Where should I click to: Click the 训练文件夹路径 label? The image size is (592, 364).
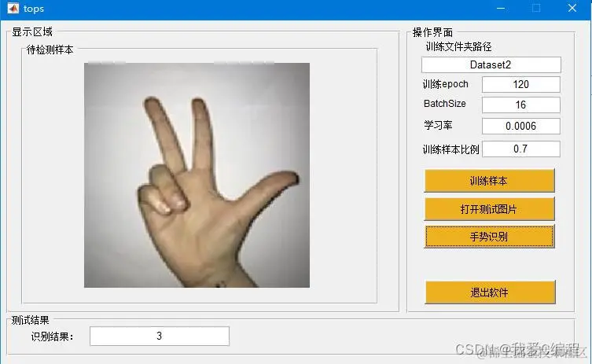tap(458, 47)
